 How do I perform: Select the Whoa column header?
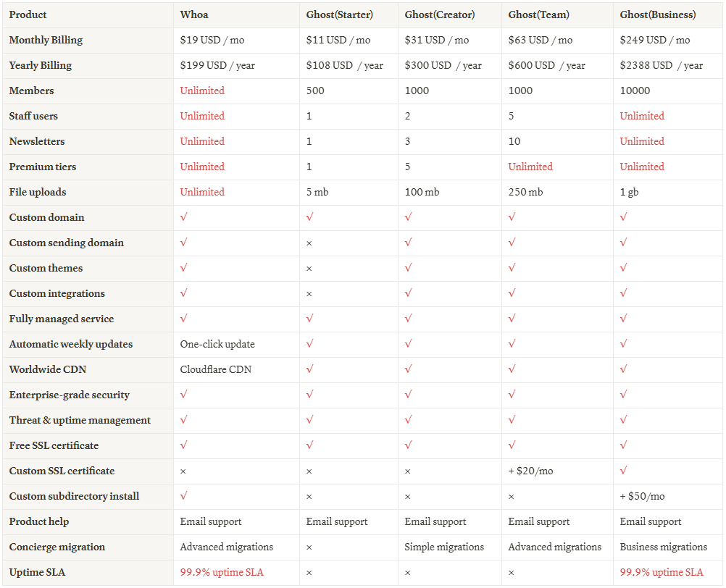point(193,14)
